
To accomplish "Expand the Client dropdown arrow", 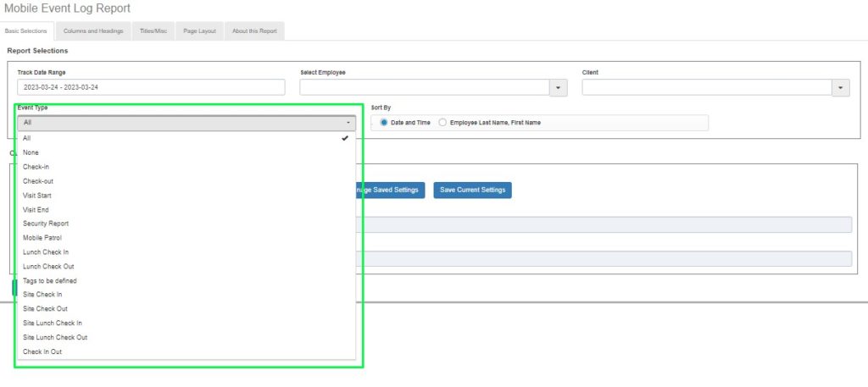I will tap(841, 87).
